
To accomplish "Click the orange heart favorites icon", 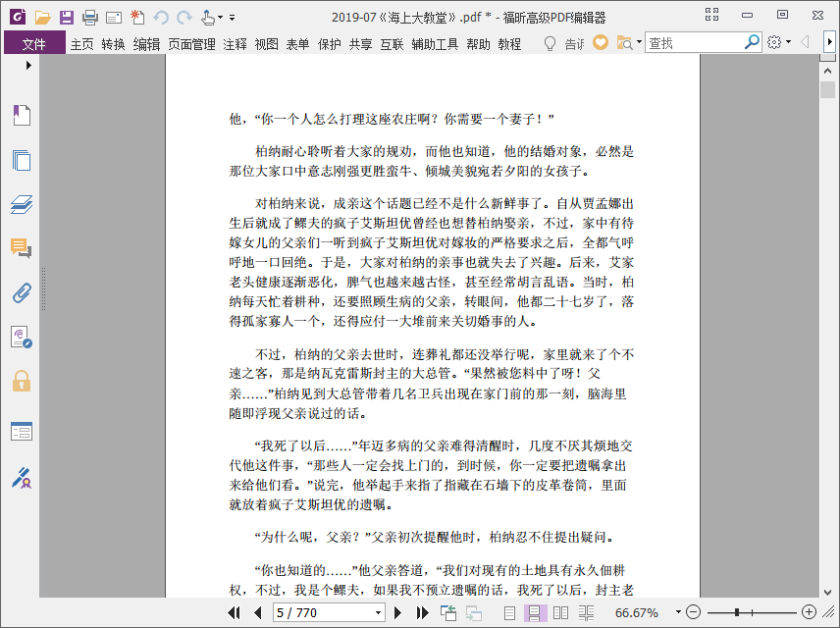I will [x=601, y=42].
